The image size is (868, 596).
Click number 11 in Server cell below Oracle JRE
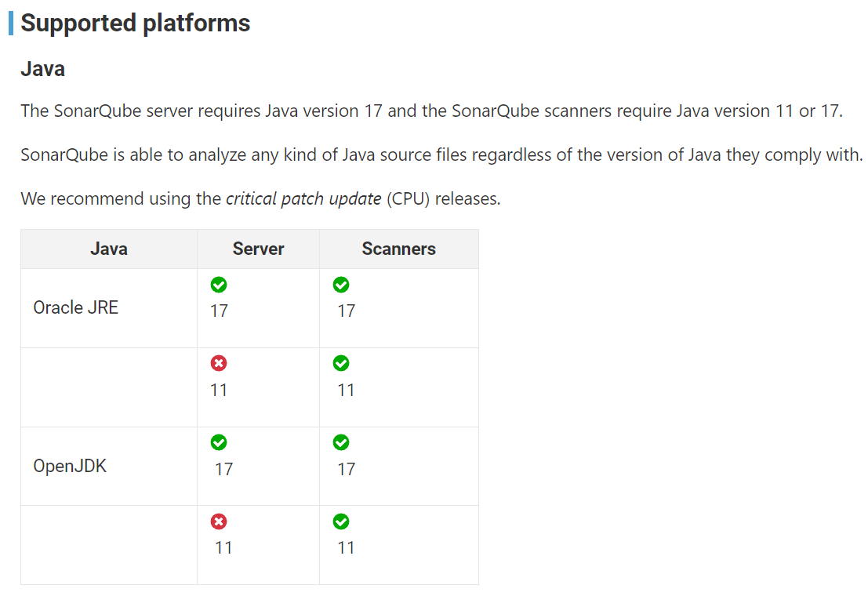[x=220, y=390]
